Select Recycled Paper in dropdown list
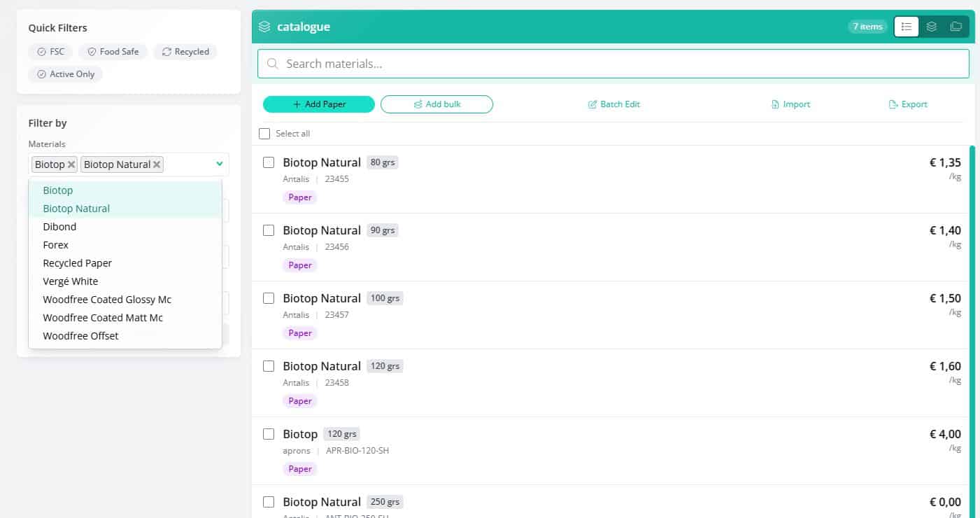980x518 pixels. 78,263
